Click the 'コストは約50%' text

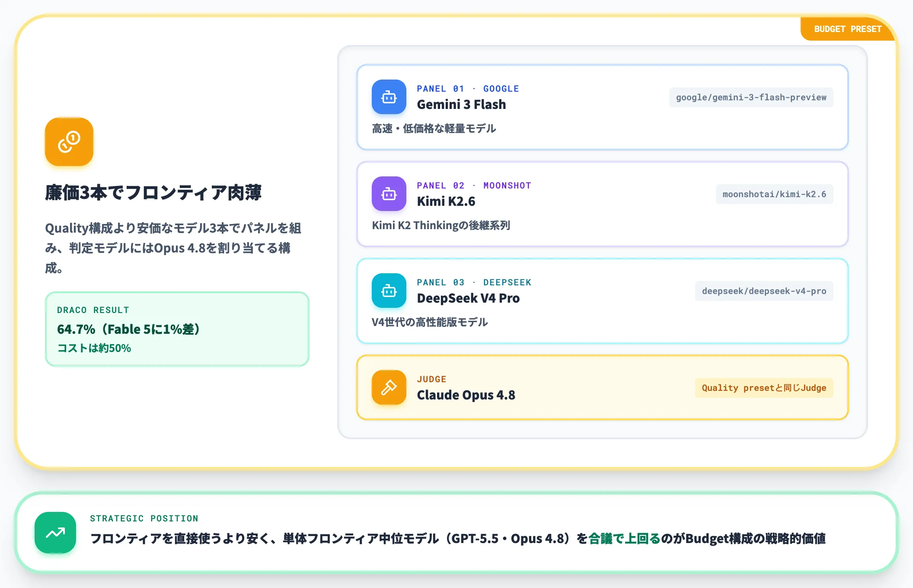coord(94,348)
